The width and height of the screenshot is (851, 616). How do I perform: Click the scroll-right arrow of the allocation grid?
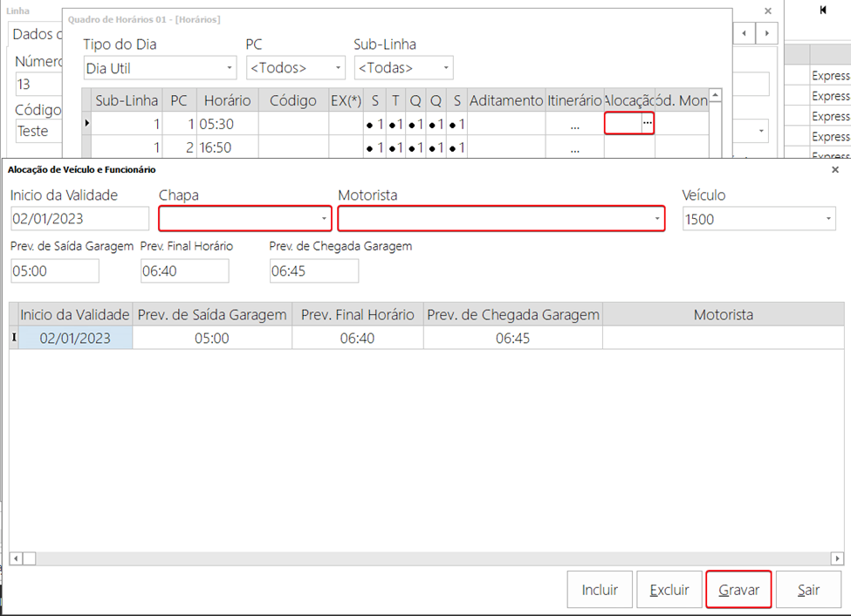coord(837,558)
